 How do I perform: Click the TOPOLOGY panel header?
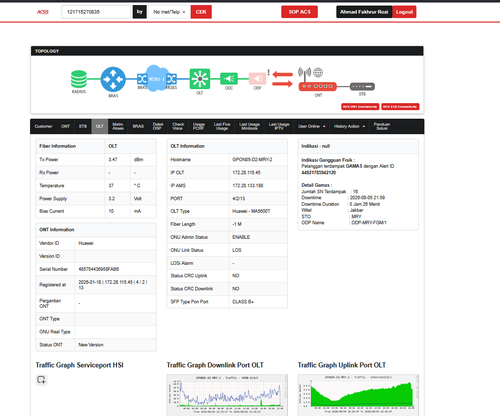[x=227, y=51]
